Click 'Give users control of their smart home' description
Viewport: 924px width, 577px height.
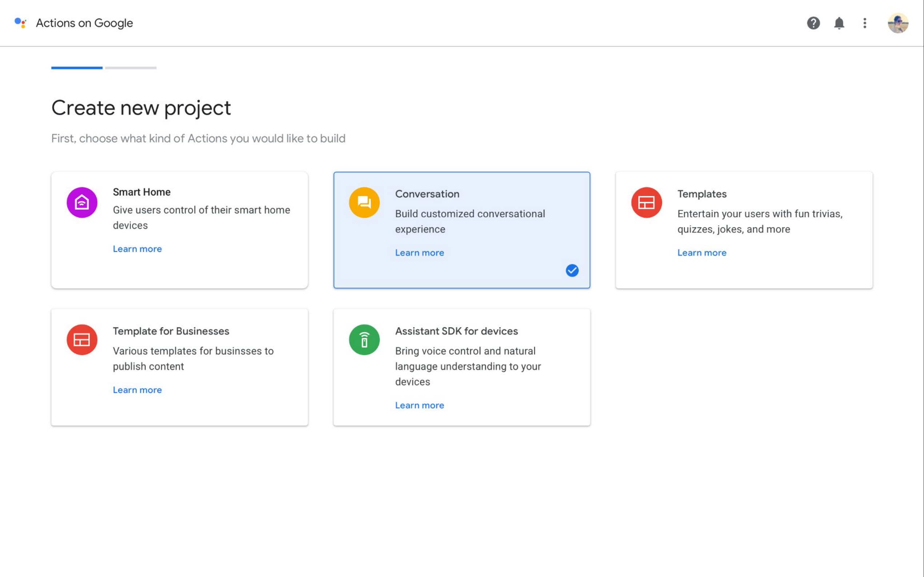coord(201,218)
